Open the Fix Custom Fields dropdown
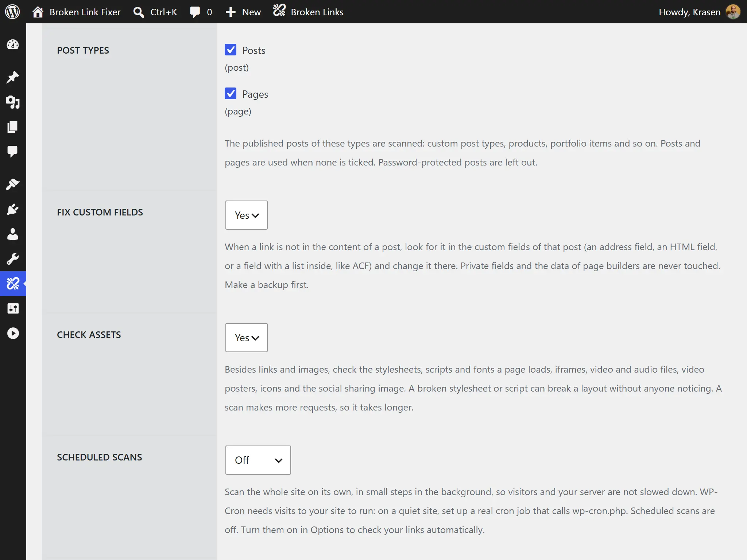The height and width of the screenshot is (560, 747). [247, 215]
